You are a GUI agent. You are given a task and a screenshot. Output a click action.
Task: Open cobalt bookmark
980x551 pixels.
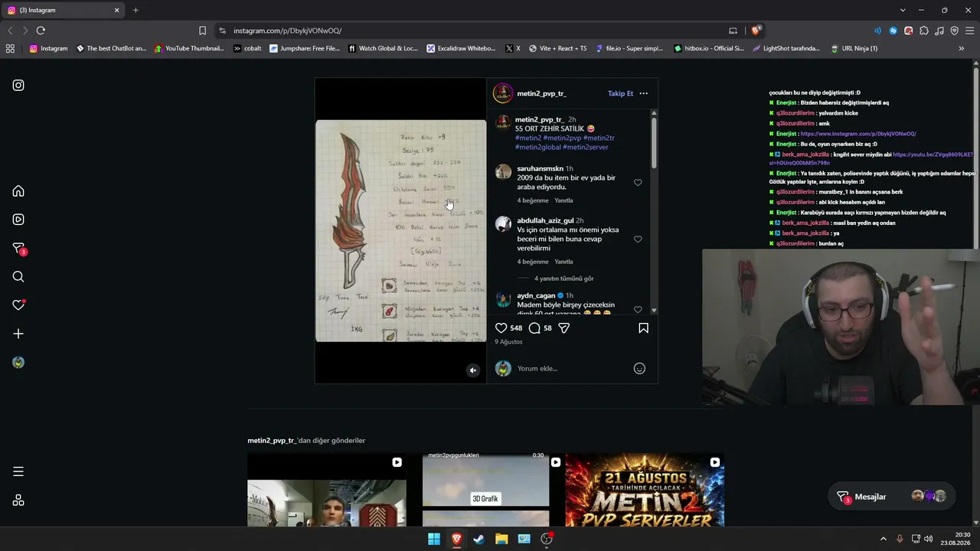pyautogui.click(x=247, y=48)
